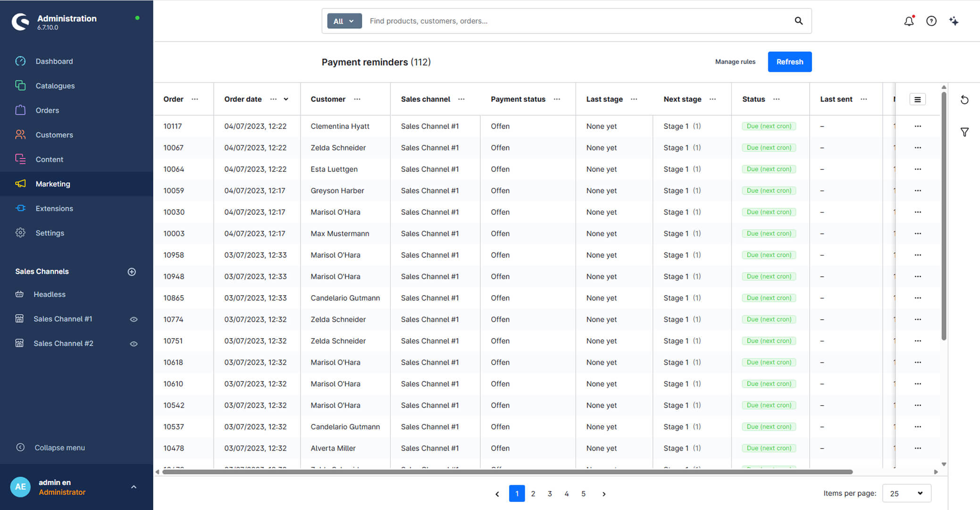Reset the grid with the undo arrow icon
The width and height of the screenshot is (980, 510).
[x=964, y=100]
